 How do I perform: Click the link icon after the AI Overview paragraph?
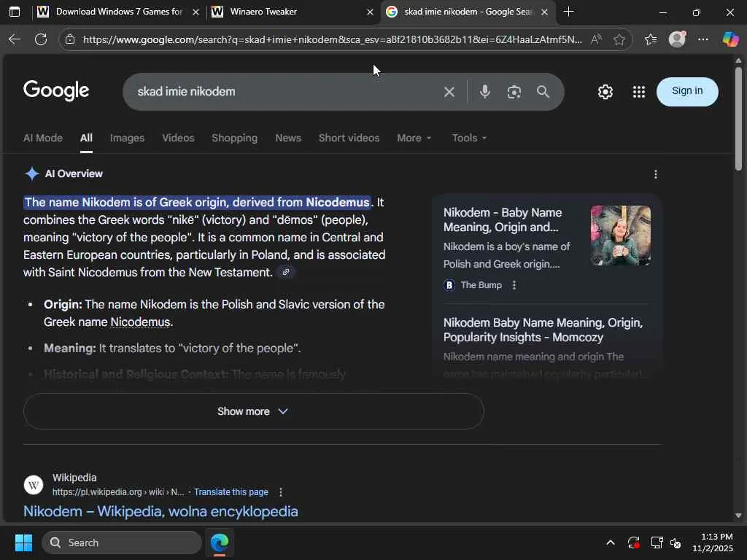(286, 273)
